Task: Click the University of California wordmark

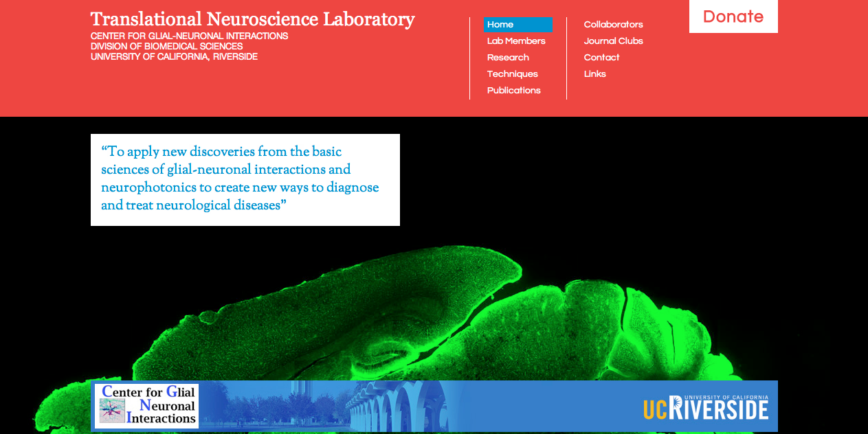Action: point(727,396)
